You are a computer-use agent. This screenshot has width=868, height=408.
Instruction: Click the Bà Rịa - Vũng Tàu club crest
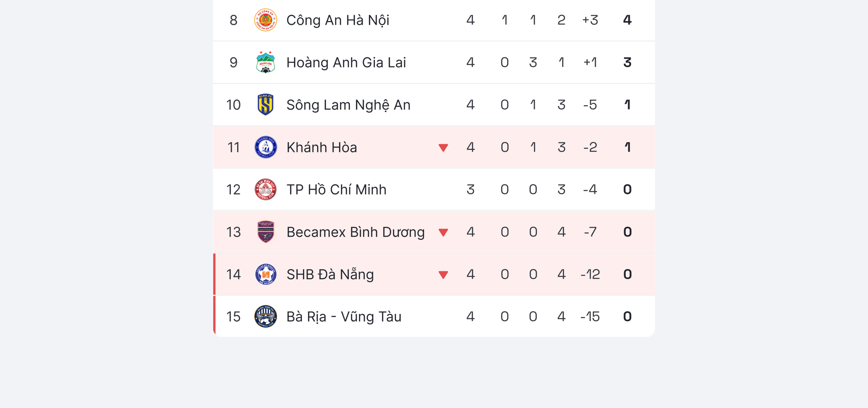pyautogui.click(x=265, y=316)
